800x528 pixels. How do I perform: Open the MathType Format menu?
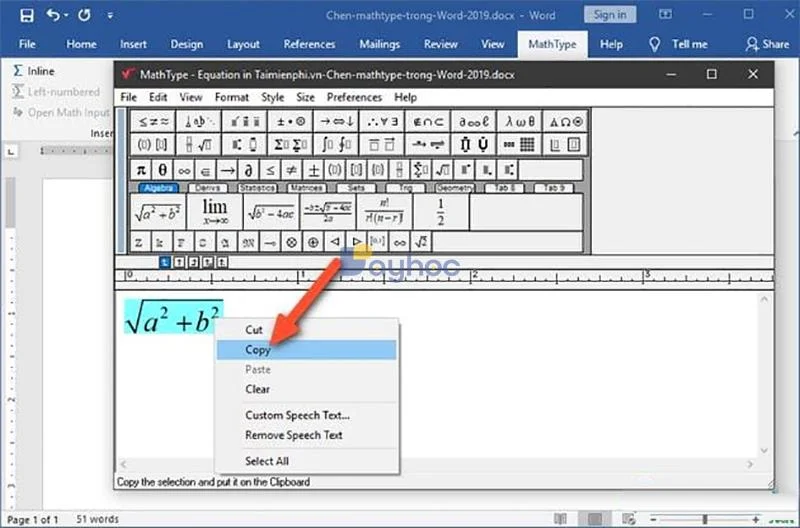point(232,97)
